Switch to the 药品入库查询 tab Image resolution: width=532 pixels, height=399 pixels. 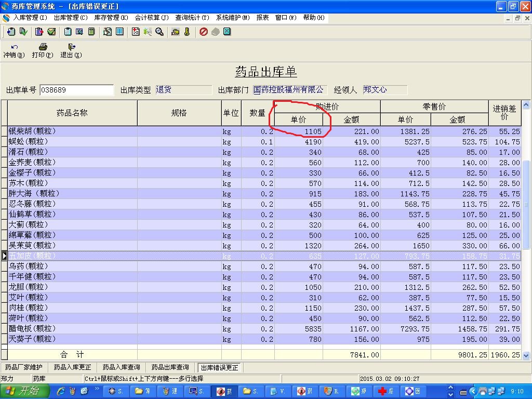[121, 367]
